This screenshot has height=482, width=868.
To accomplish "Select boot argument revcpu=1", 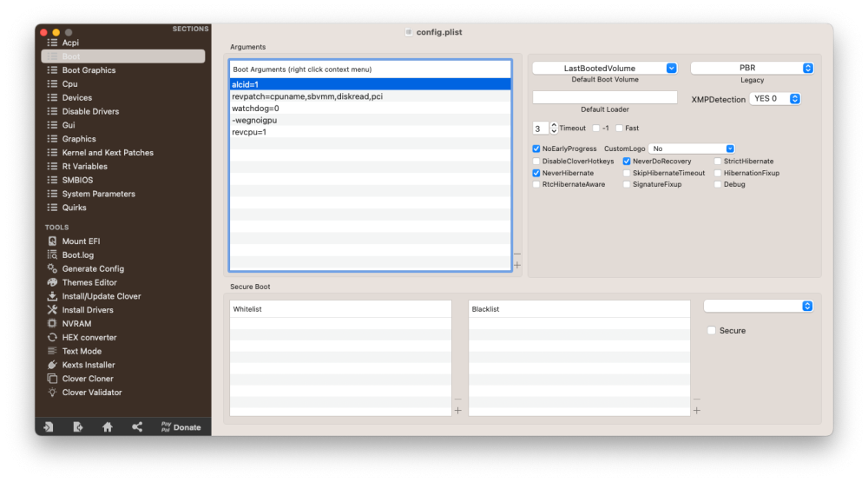I will click(x=370, y=132).
